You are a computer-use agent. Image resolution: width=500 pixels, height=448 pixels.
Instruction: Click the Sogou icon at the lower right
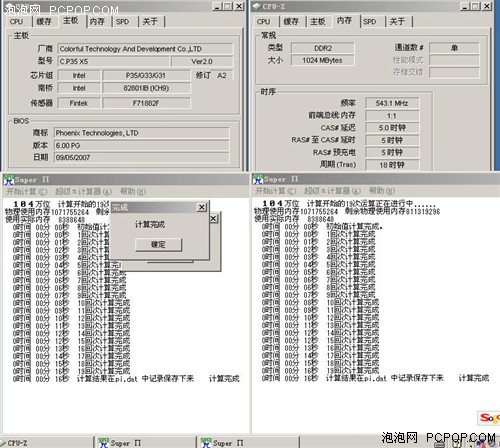pyautogui.click(x=489, y=418)
